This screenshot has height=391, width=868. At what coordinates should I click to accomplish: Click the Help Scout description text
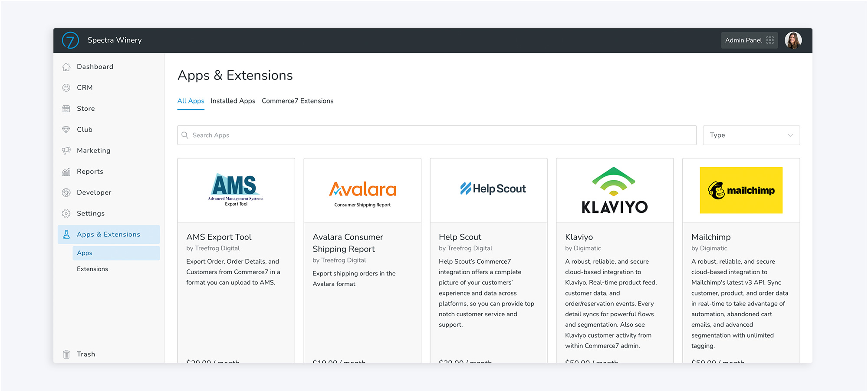[x=487, y=293]
